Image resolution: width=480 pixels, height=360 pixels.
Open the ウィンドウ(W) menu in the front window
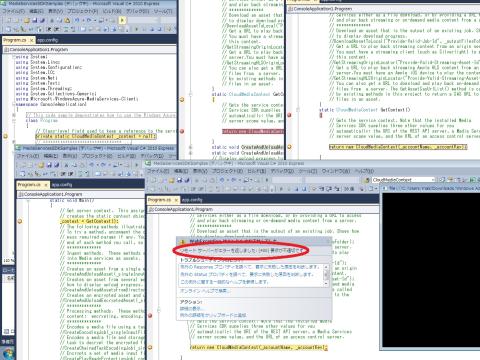[x=335, y=171]
